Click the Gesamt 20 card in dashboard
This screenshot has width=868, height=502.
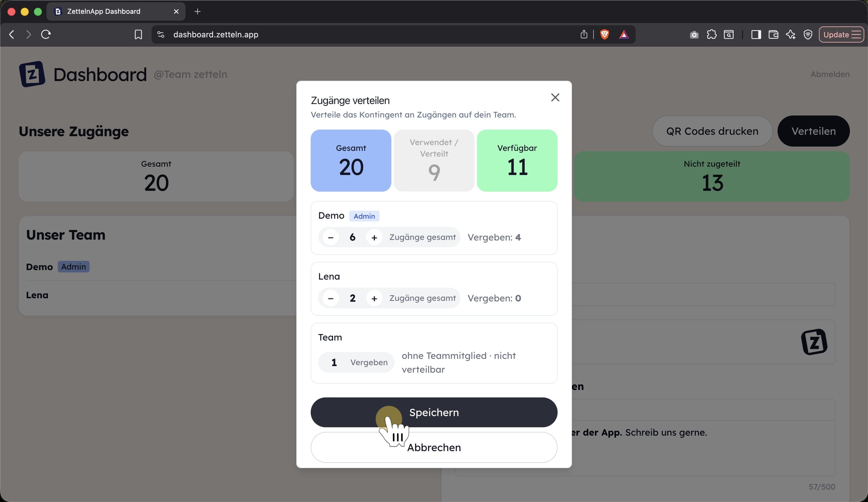click(x=156, y=176)
